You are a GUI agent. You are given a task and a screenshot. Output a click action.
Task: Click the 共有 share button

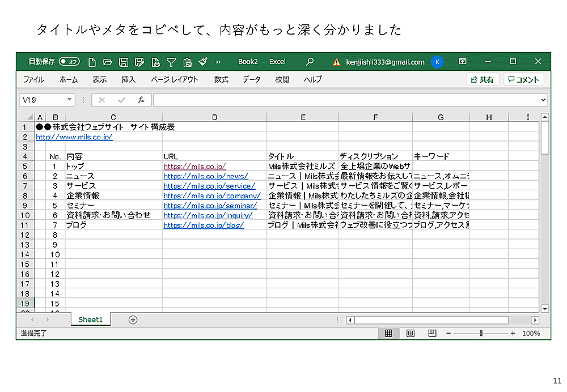click(482, 80)
